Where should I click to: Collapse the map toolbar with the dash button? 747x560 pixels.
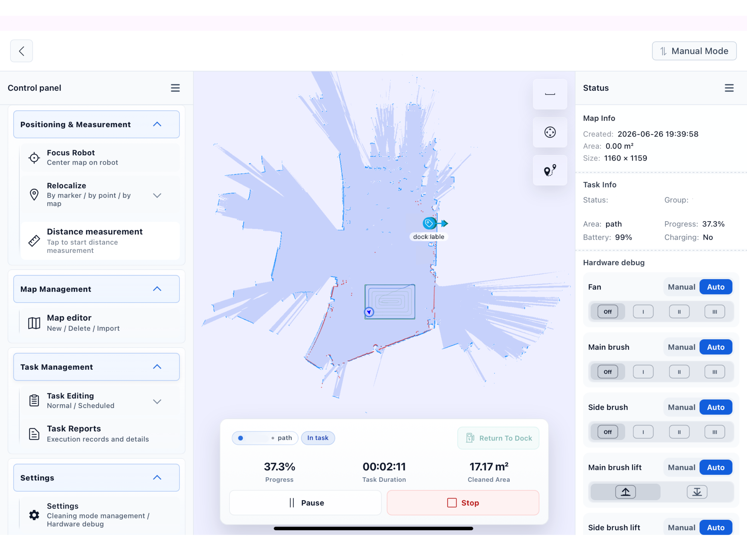[550, 94]
